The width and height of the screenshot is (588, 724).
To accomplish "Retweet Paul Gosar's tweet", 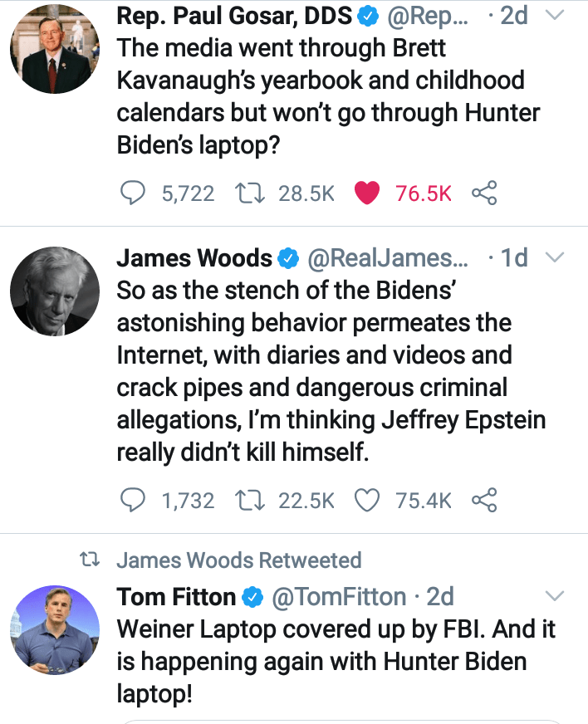I will coord(246,193).
